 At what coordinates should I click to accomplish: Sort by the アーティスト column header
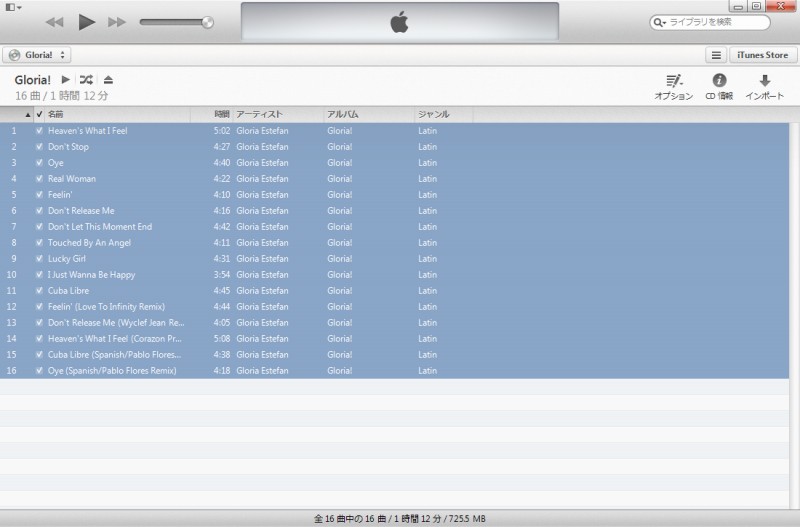point(278,114)
